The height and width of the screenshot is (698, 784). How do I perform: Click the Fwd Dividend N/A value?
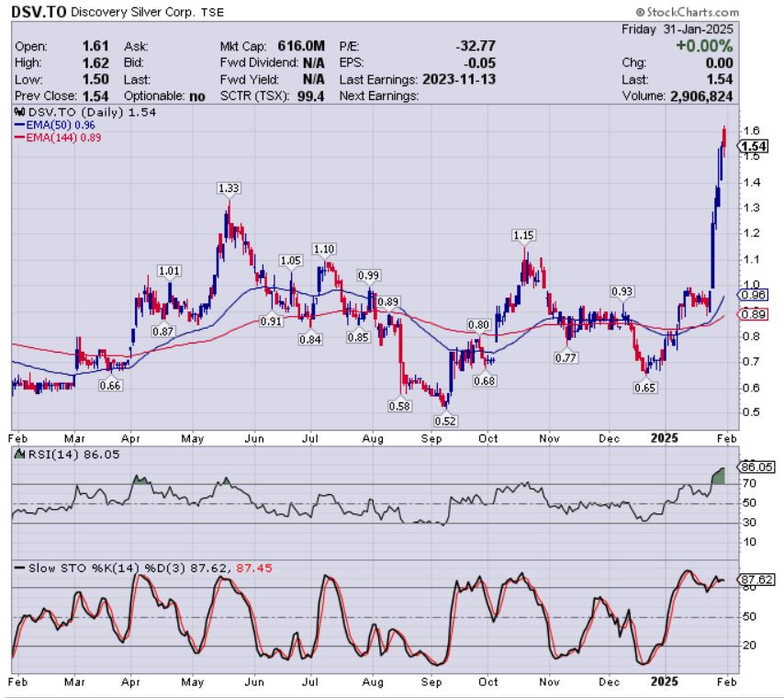tap(313, 63)
